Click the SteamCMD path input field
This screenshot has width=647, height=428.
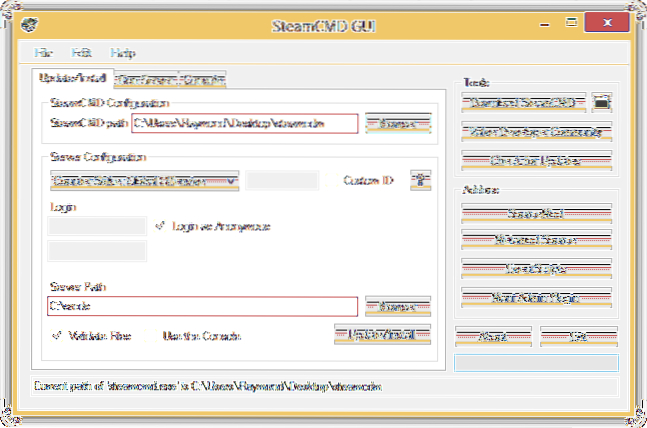(245, 123)
